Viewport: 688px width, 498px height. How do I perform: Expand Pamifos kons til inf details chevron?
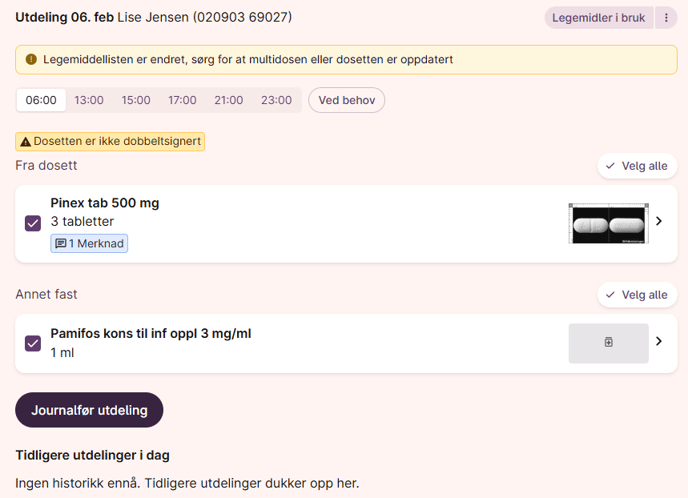click(659, 341)
